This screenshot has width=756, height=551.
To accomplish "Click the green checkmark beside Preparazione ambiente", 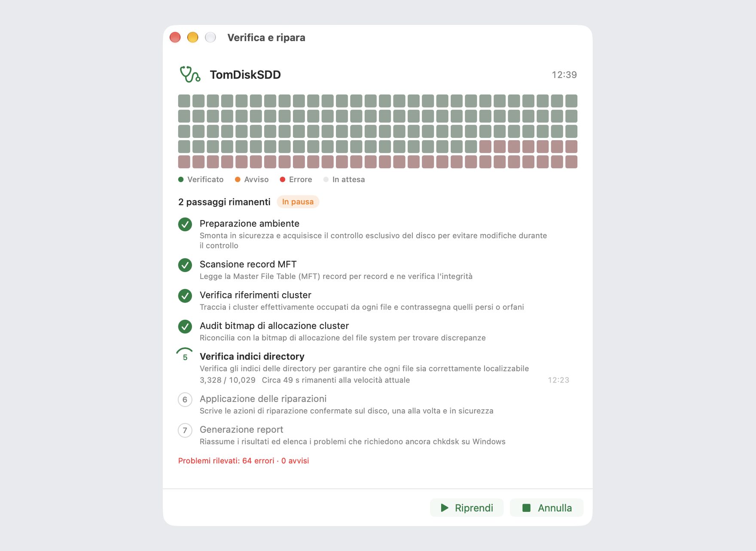I will pos(185,224).
